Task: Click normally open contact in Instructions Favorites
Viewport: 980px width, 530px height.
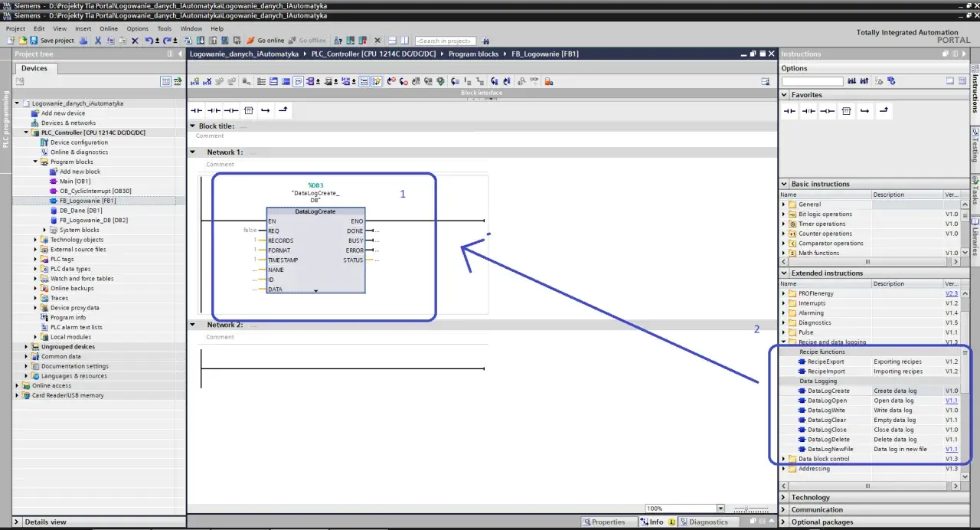Action: click(789, 111)
